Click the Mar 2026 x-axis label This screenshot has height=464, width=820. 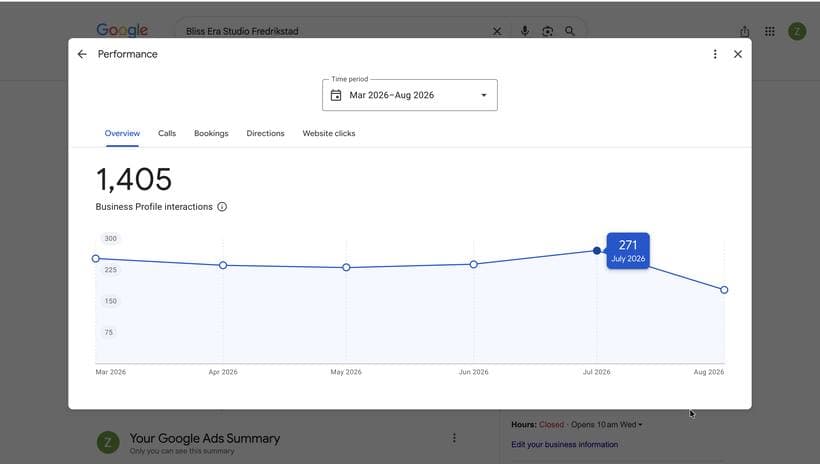point(110,372)
